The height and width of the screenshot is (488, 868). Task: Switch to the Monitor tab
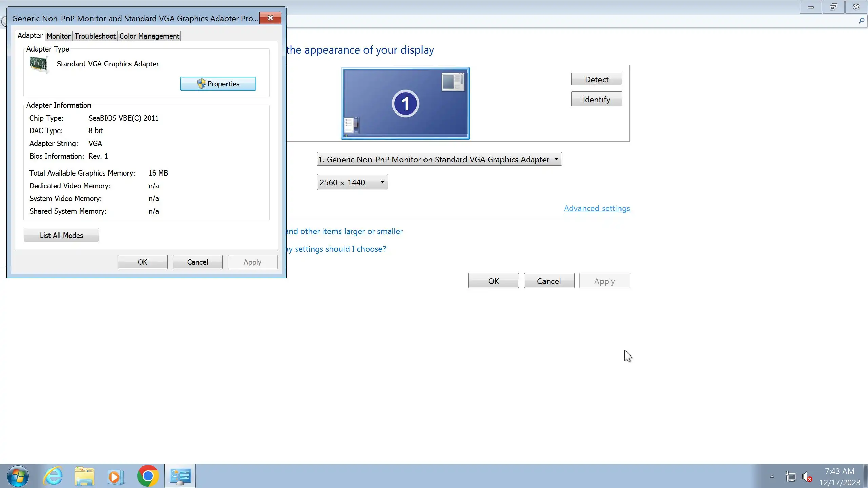point(58,36)
